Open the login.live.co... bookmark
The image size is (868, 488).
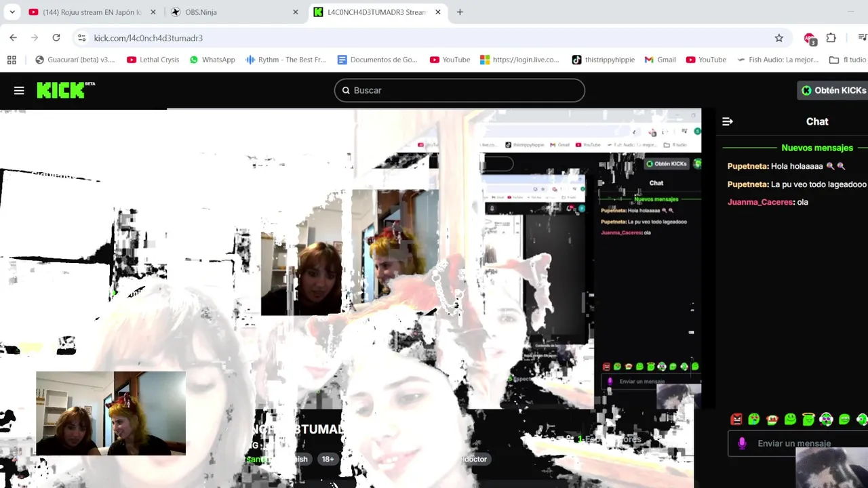click(x=520, y=60)
